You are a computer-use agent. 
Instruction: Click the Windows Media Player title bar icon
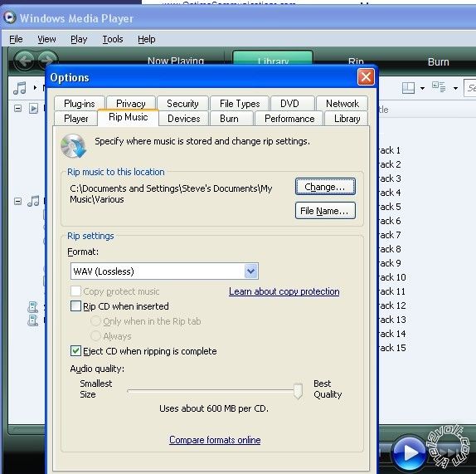(x=10, y=17)
